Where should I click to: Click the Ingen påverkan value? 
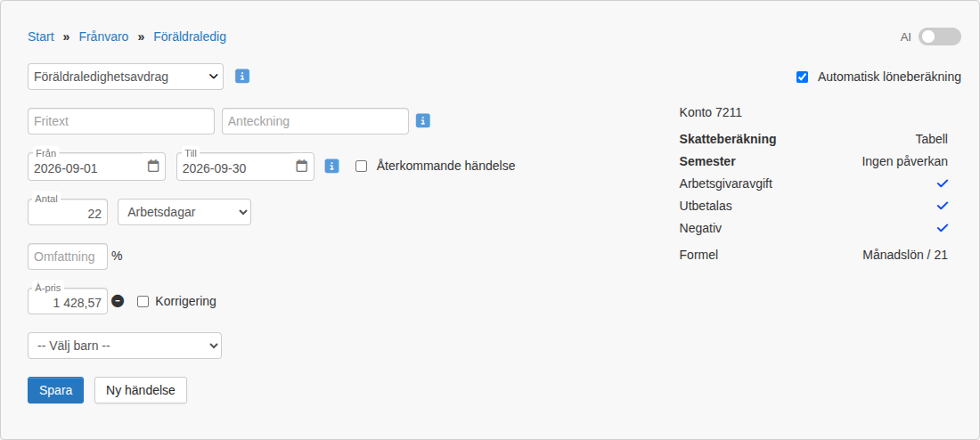point(905,161)
